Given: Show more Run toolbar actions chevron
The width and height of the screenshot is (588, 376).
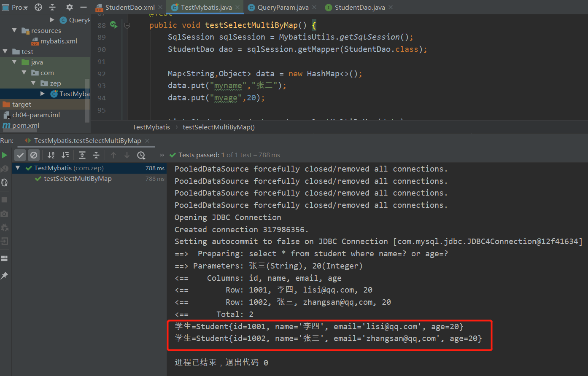Looking at the screenshot, I should [x=162, y=155].
